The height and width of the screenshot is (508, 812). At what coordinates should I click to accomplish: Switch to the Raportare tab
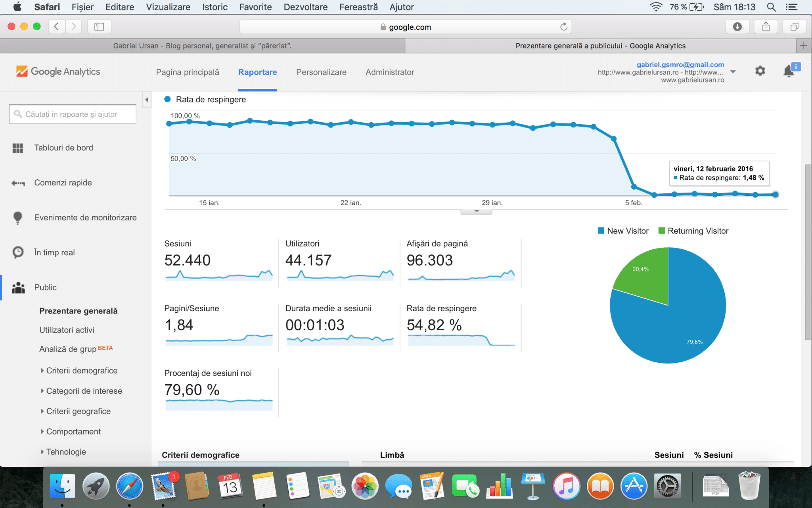click(x=258, y=72)
